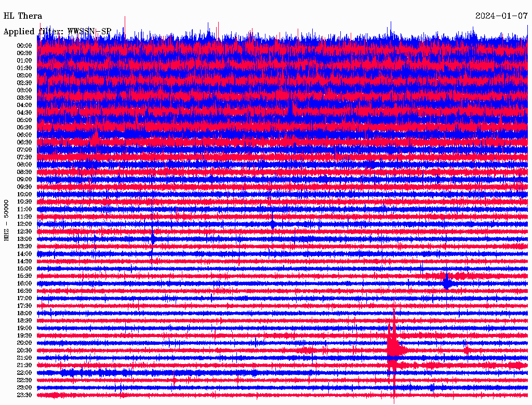Select the 08:30 time label
This screenshot has height=405, width=532.
tap(24, 172)
